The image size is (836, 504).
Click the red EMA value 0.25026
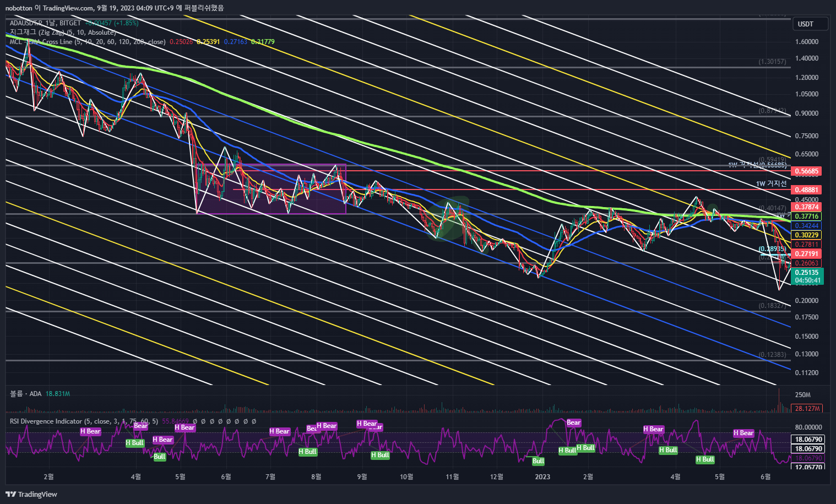(181, 42)
